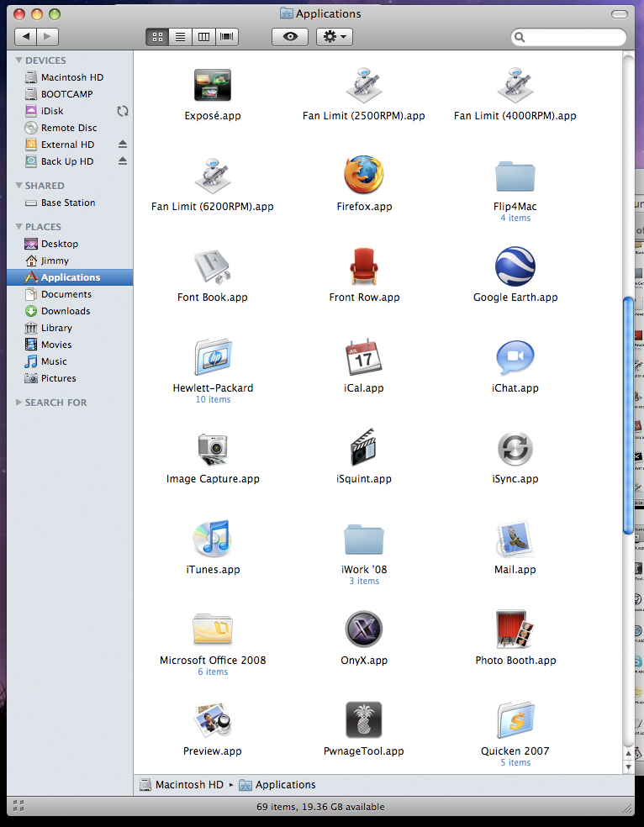The image size is (644, 827).
Task: Select the Photo Booth.app icon
Action: tap(515, 629)
